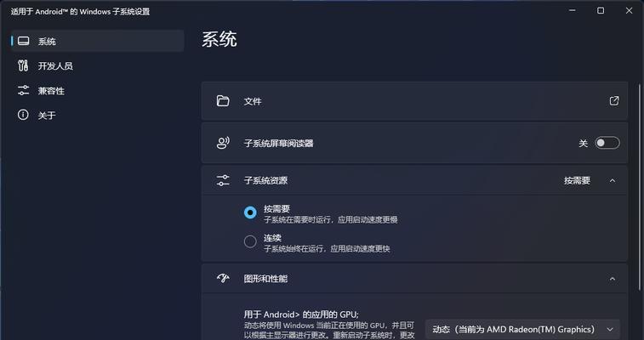Click '子系统始终在运行，应用启动速度更快' description

[327, 248]
